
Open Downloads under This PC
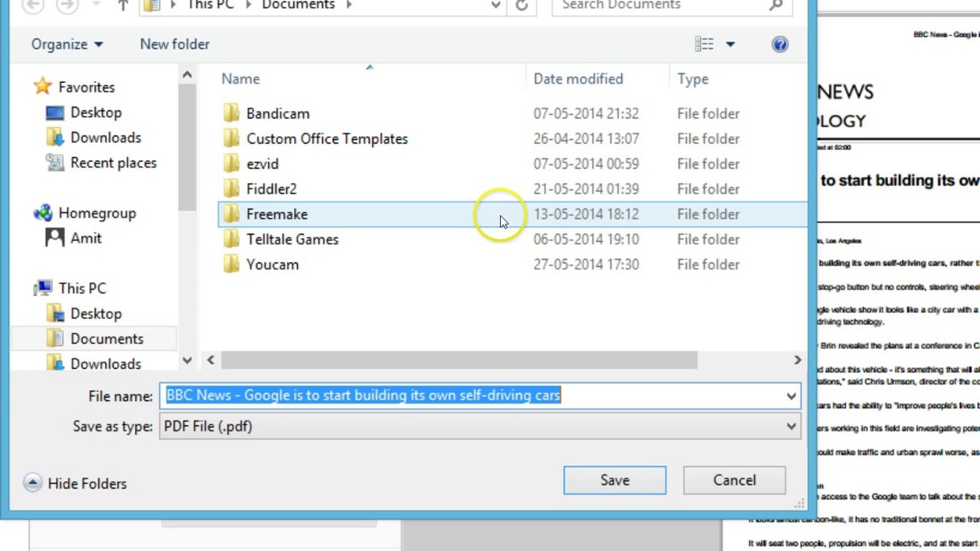click(x=106, y=364)
